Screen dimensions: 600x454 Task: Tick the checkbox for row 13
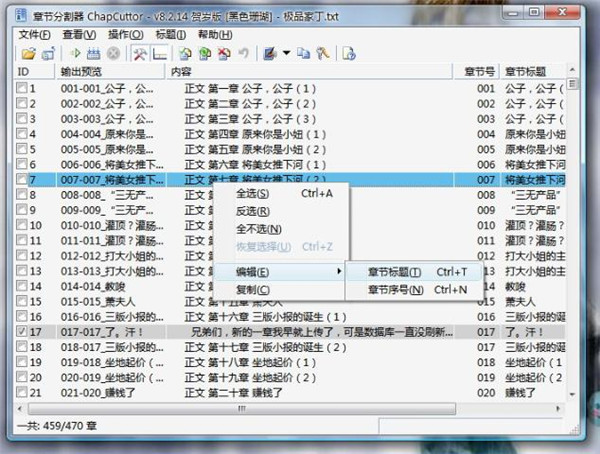tap(22, 270)
